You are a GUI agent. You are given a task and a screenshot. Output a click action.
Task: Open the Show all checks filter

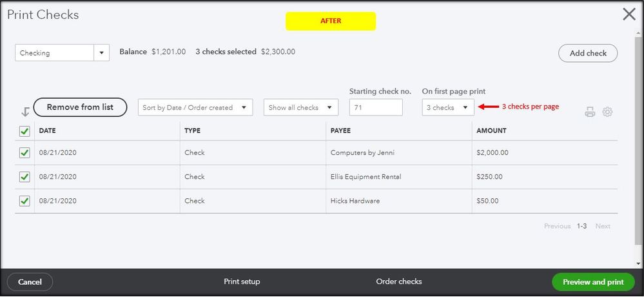[x=300, y=108]
